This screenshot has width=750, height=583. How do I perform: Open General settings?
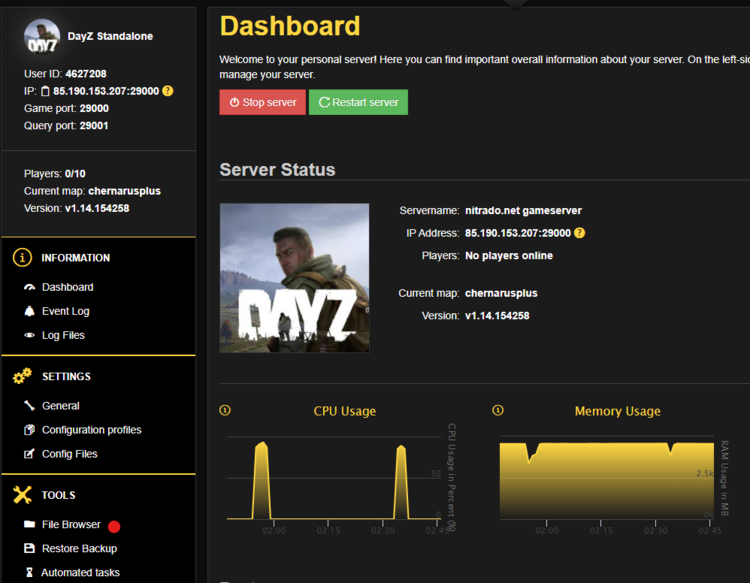click(60, 406)
